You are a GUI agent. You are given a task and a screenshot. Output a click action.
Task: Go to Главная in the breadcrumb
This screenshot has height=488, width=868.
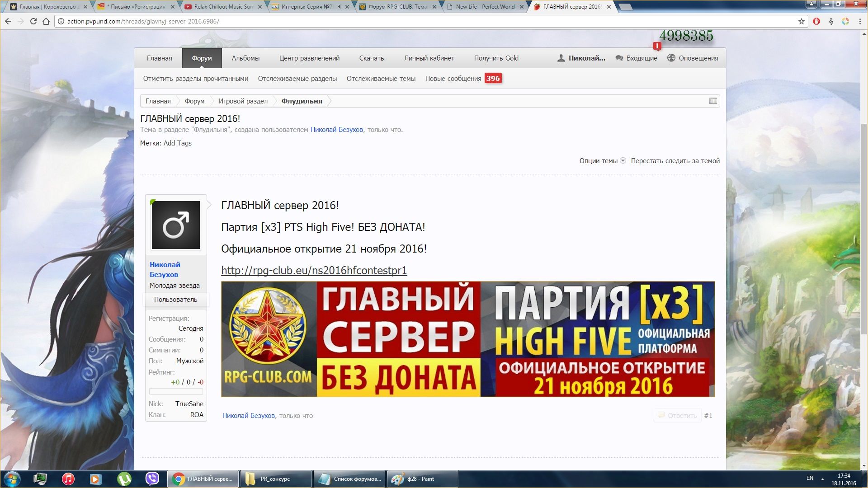pos(158,101)
